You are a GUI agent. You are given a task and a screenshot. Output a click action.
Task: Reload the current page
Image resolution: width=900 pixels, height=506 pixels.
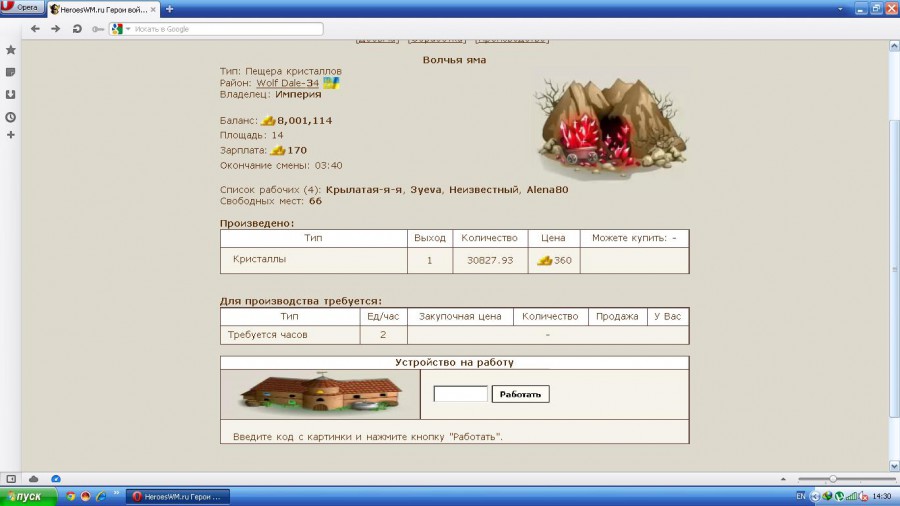pyautogui.click(x=77, y=29)
